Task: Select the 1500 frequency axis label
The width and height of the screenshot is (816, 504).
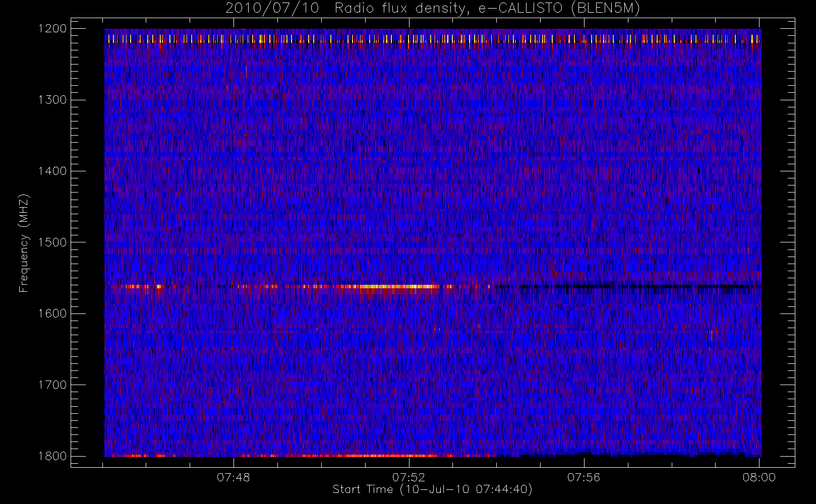Action: click(52, 242)
